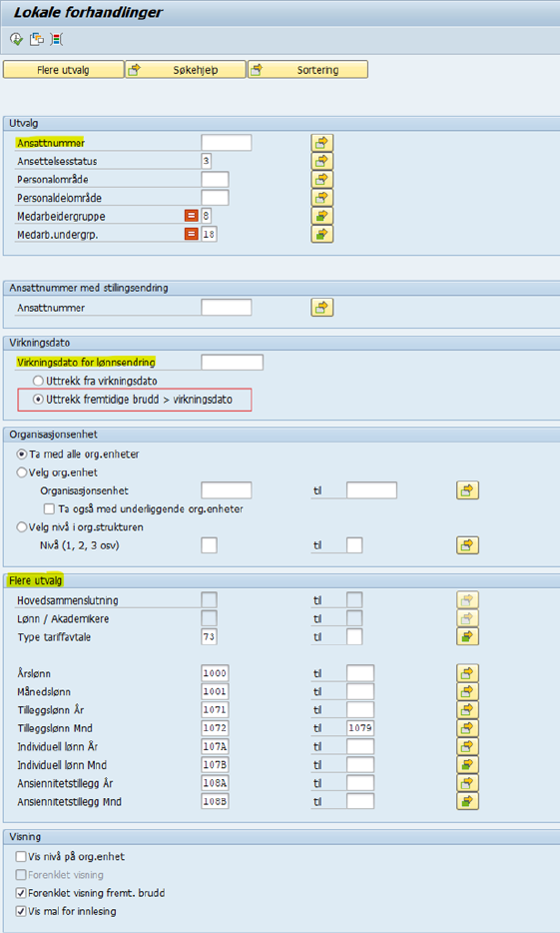Select Velg org.enhet radio button
560x933 pixels.
22,472
